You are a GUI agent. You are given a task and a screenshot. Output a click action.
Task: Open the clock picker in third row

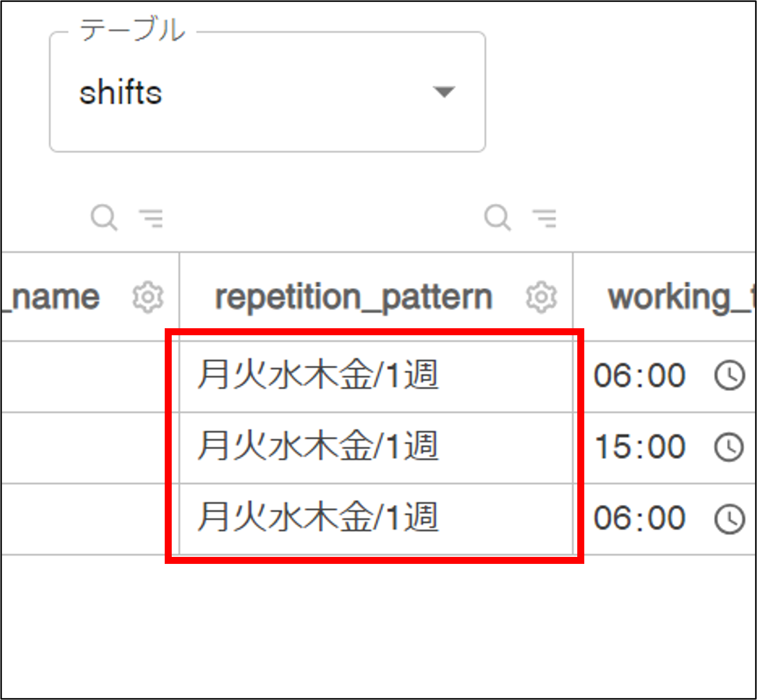click(x=729, y=519)
